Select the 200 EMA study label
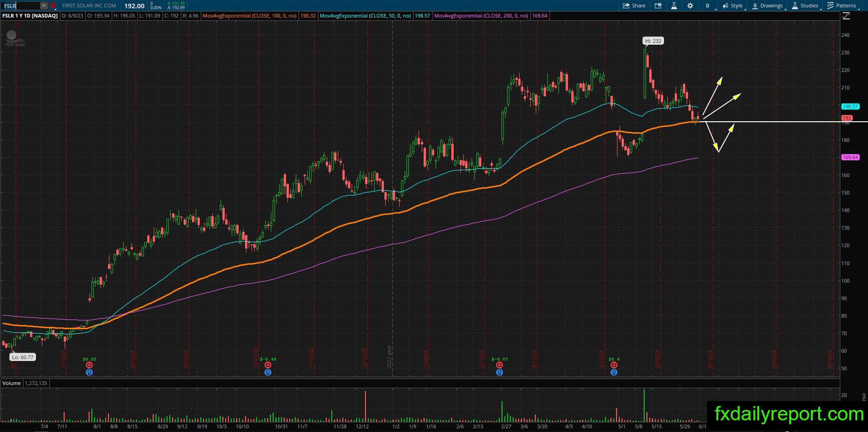Image resolution: width=868 pixels, height=432 pixels. tap(481, 16)
